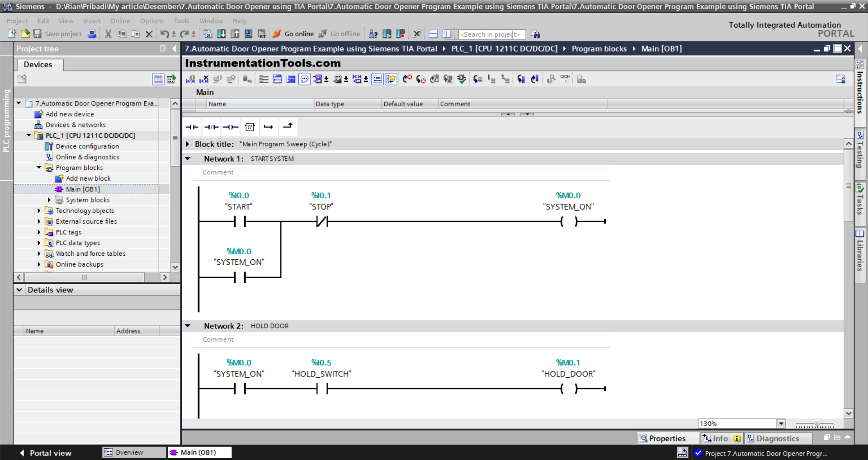Click Save project button
This screenshot has width=868, height=460.
pos(58,34)
